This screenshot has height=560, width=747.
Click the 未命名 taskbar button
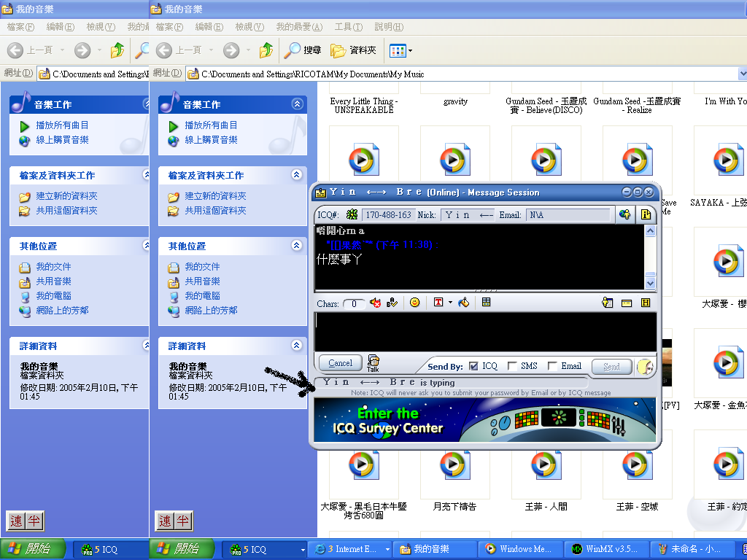pyautogui.click(x=692, y=549)
